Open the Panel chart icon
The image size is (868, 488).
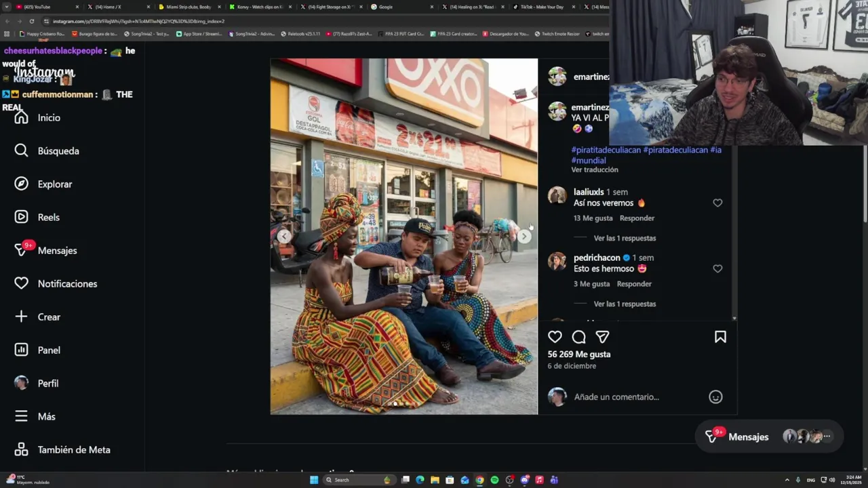(x=21, y=350)
